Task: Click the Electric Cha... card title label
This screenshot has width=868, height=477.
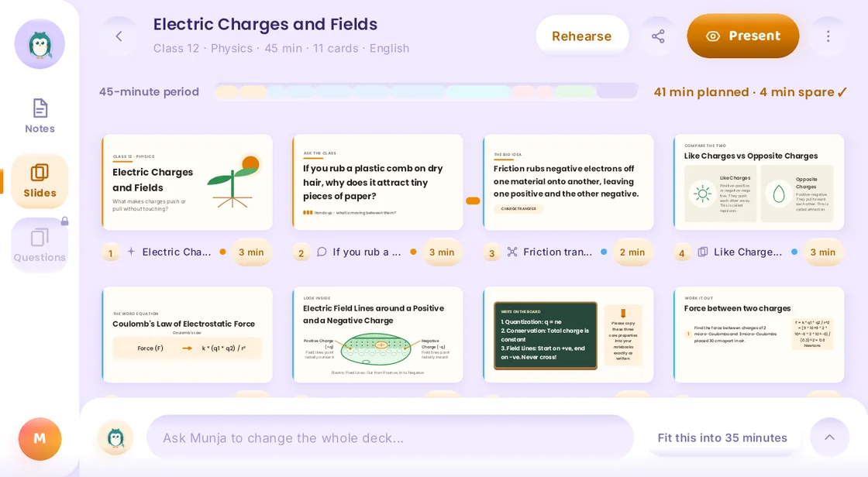Action: coord(177,252)
